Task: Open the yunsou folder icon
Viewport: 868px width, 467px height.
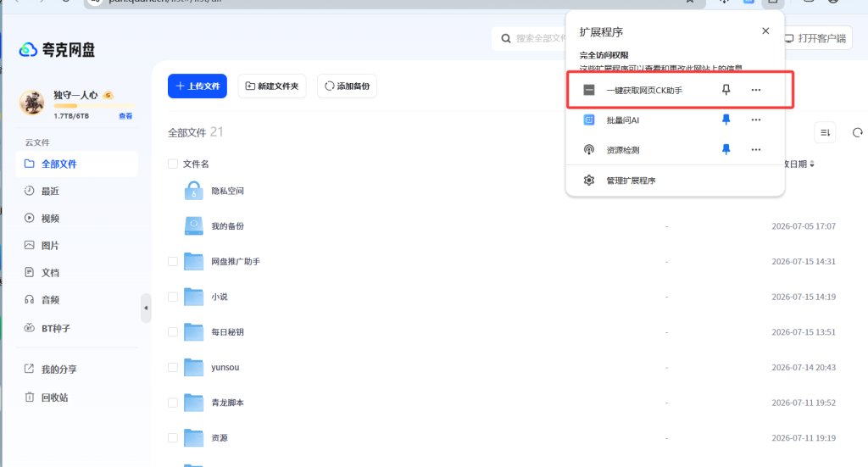Action: tap(194, 367)
